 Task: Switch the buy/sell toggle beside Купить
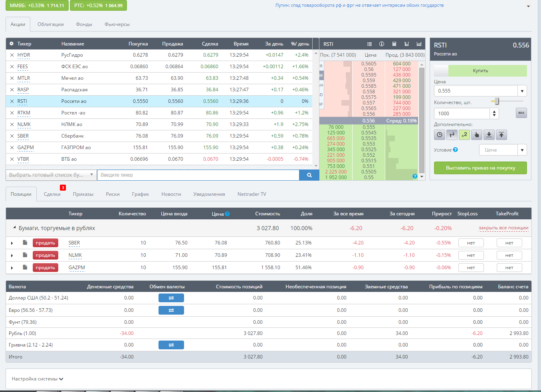[x=441, y=71]
